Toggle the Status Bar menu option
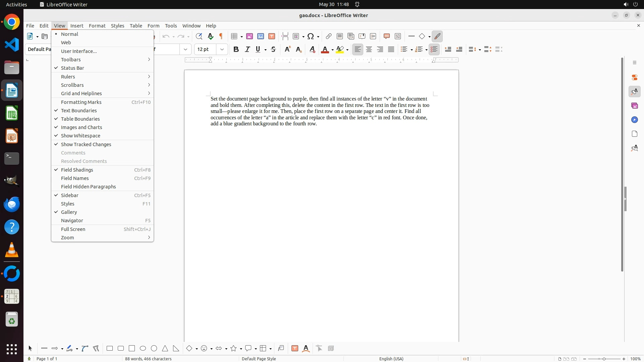 (x=72, y=68)
